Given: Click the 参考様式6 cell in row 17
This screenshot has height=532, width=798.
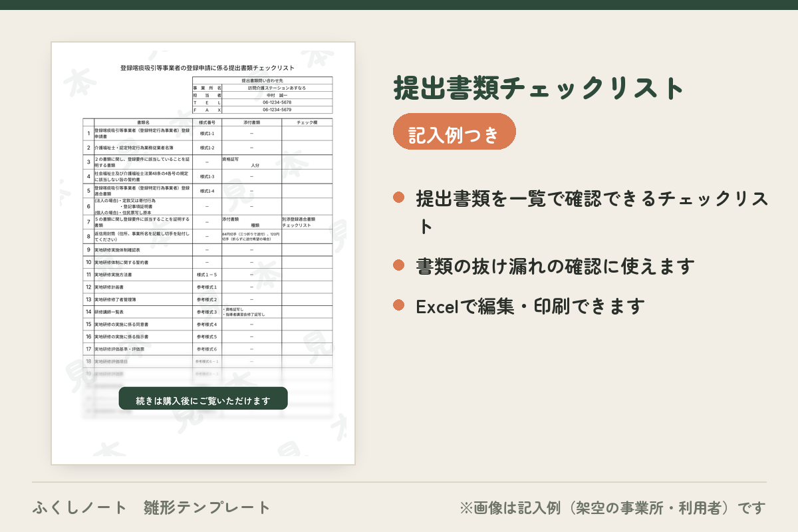Looking at the screenshot, I should coord(207,349).
